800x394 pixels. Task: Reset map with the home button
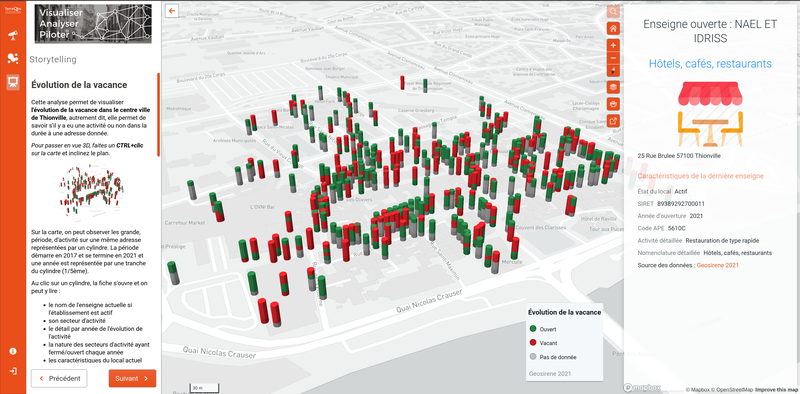[x=613, y=28]
